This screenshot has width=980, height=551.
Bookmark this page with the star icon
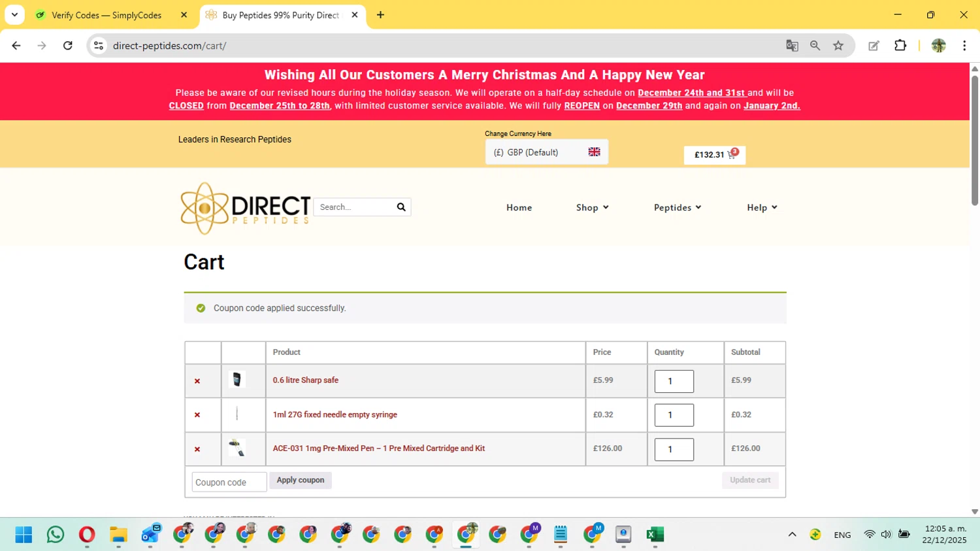[x=838, y=46]
